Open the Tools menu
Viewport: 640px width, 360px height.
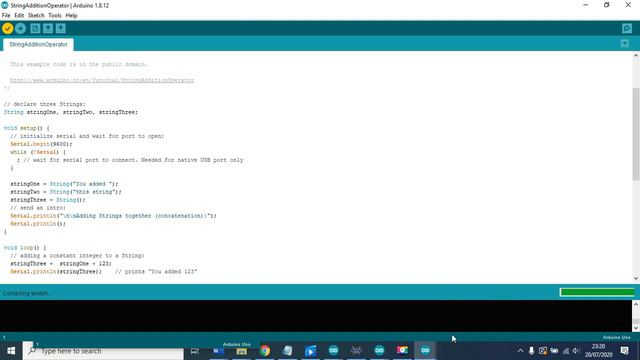55,16
